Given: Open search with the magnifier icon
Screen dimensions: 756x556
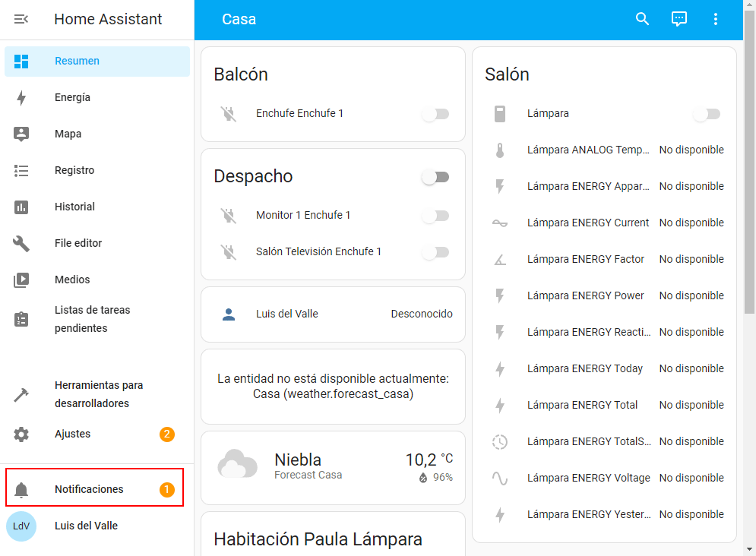Looking at the screenshot, I should coord(642,19).
